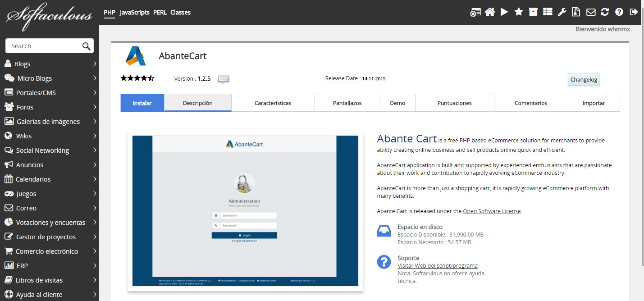Open the archive box backups icon
Screen dimensions: 644x301
click(x=533, y=12)
